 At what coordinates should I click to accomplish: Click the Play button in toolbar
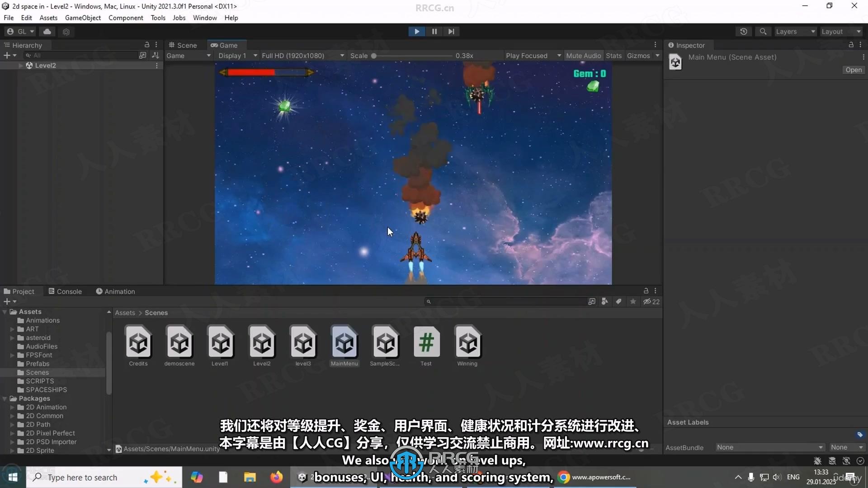[416, 31]
